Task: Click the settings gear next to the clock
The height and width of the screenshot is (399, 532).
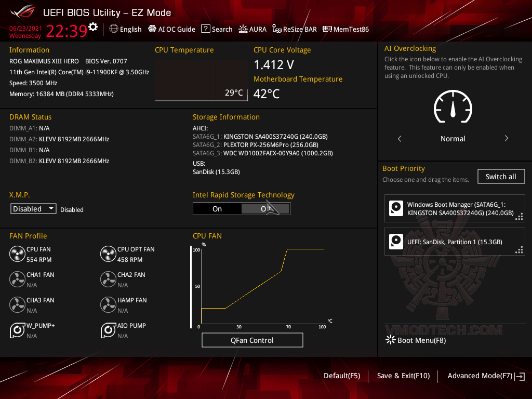Action: 93,26
